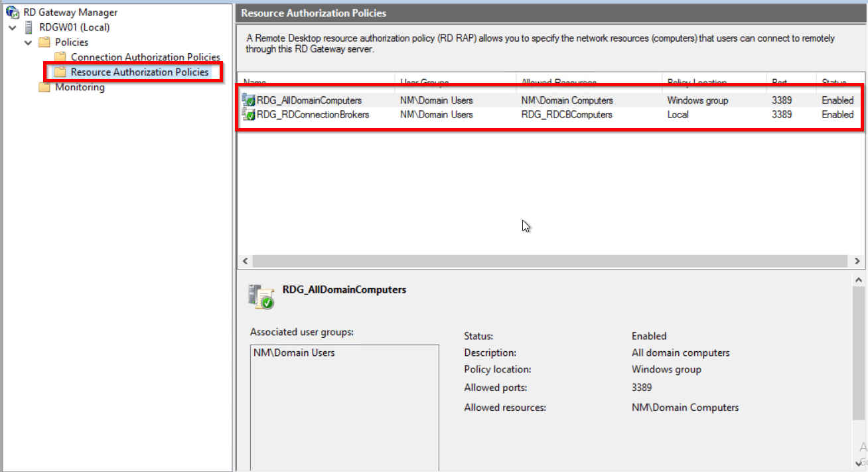Collapse the Policies node
Screen dimensions: 868x472
pos(27,42)
